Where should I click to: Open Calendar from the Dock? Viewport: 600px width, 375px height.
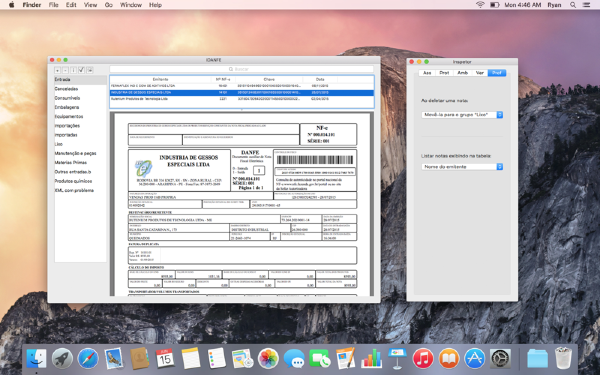165,359
